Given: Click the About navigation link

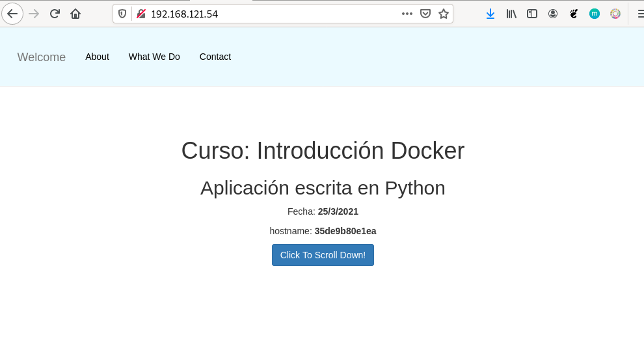Looking at the screenshot, I should [x=97, y=57].
